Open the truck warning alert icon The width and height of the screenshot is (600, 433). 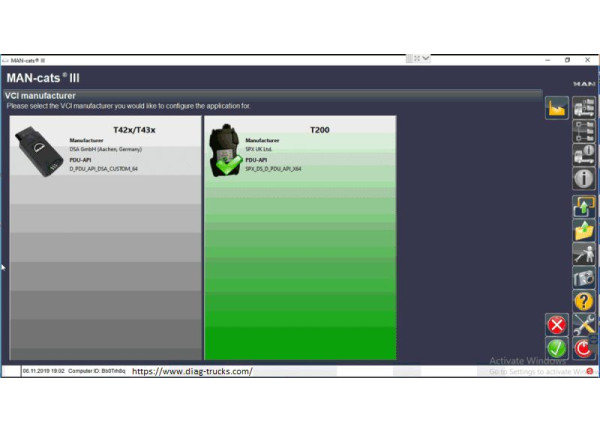(x=584, y=154)
